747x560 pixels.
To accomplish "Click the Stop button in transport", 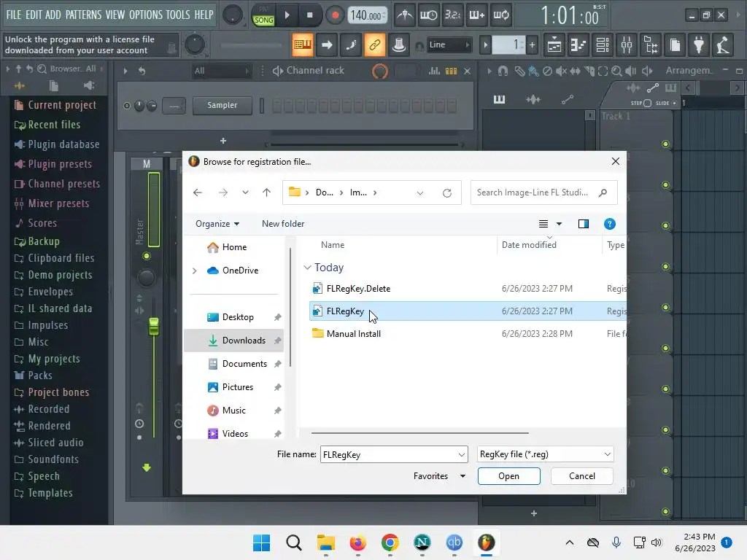I will 309,15.
